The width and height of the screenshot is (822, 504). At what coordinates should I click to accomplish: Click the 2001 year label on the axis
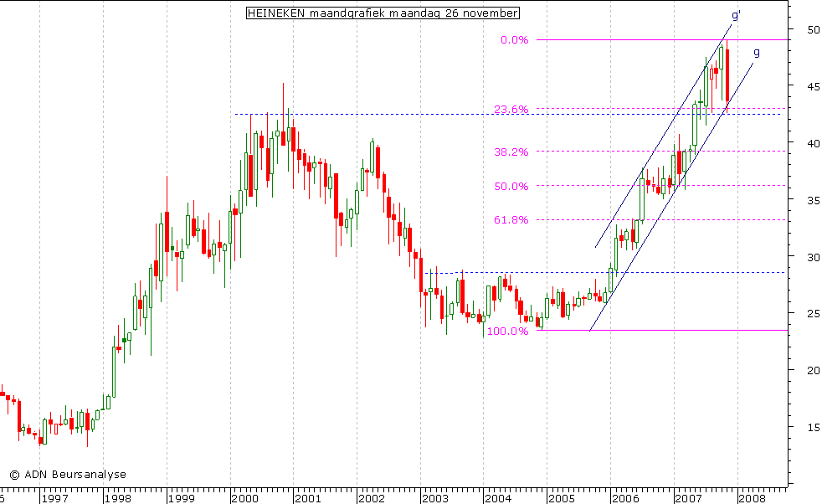point(308,498)
